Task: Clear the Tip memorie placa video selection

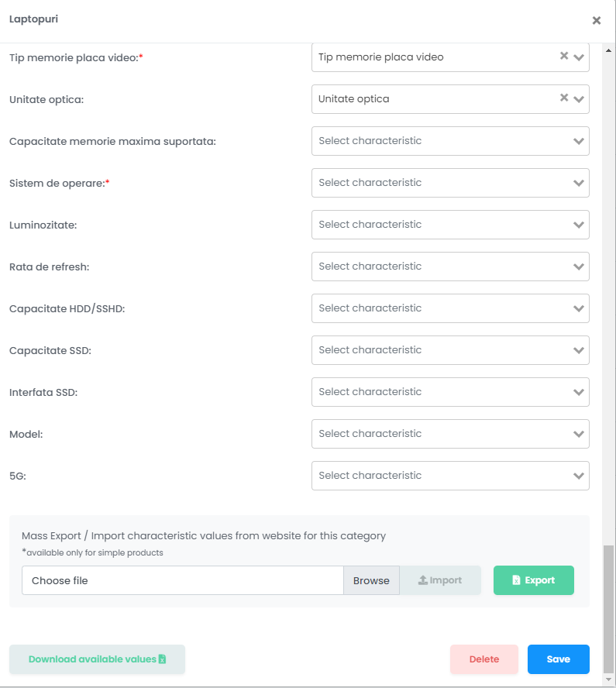Action: [564, 56]
